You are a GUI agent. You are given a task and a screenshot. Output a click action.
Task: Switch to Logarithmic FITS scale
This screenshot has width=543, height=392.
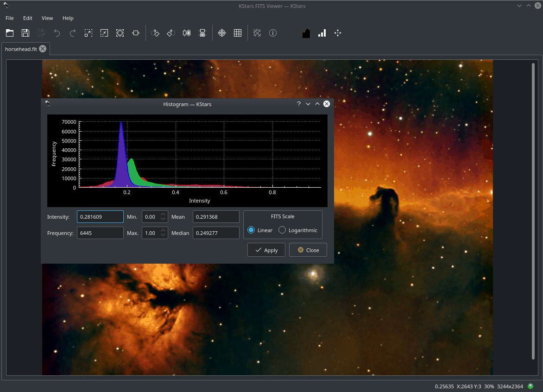[x=283, y=230]
